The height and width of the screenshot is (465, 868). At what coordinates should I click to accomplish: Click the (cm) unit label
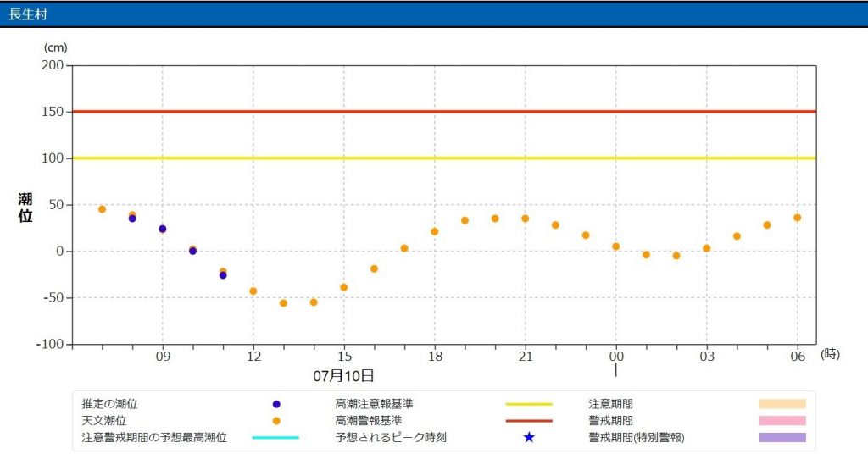coord(55,48)
